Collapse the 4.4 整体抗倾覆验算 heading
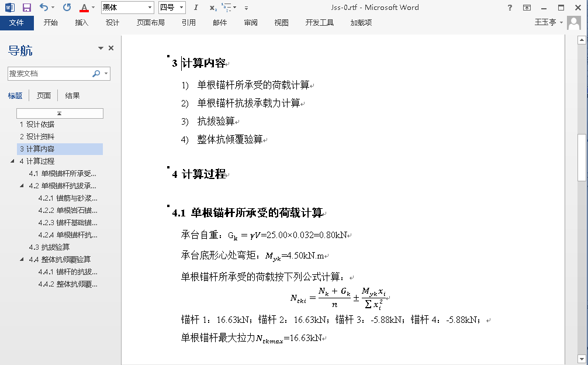588x365 pixels. coord(22,259)
